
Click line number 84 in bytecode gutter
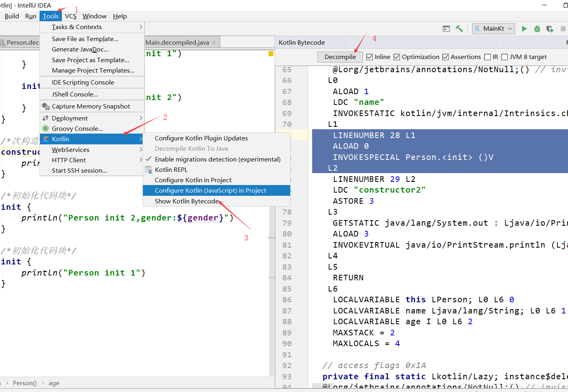point(287,278)
